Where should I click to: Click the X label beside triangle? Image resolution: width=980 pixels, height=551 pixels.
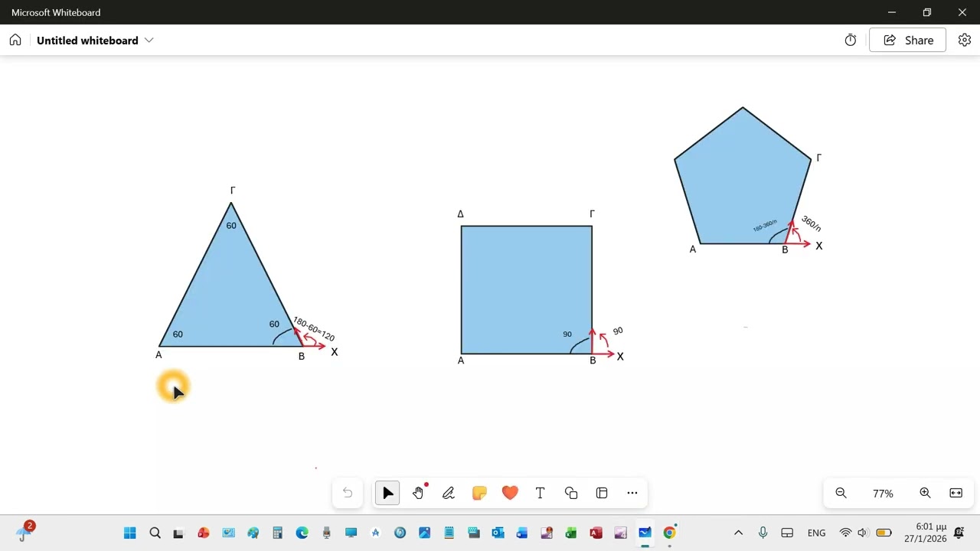coord(334,352)
